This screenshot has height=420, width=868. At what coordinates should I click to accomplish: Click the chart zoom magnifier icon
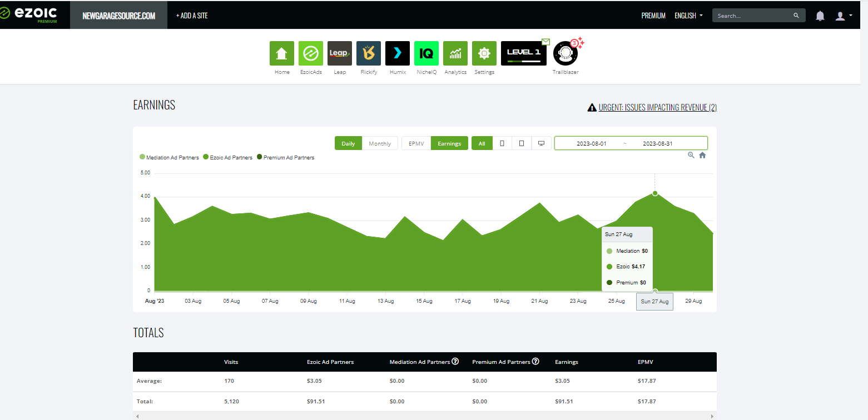coord(691,155)
